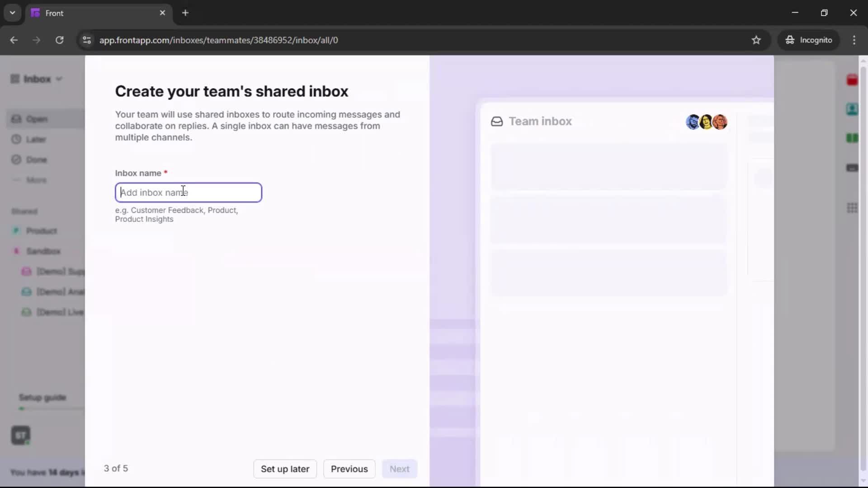The height and width of the screenshot is (488, 868).
Task: Open the Chrome three-dot menu
Action: click(854, 40)
